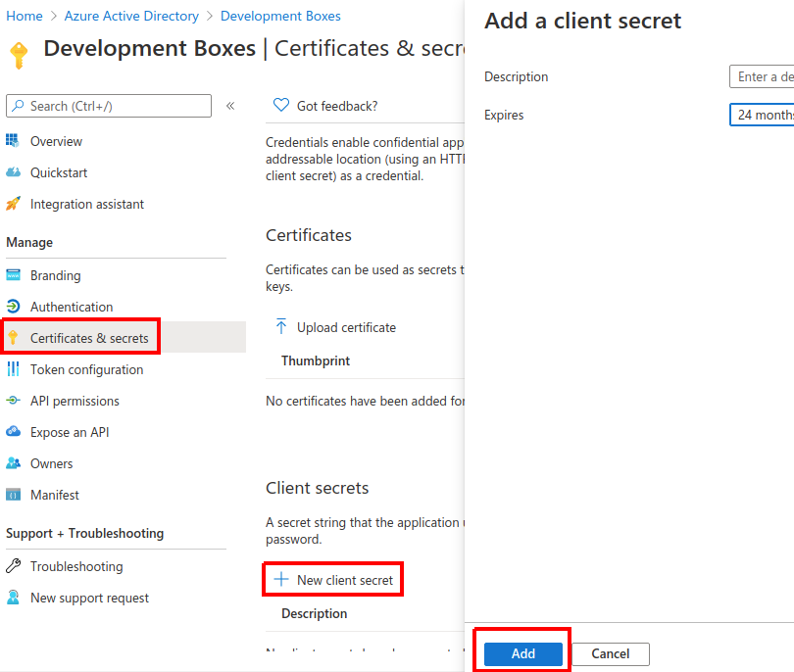The height and width of the screenshot is (672, 794).
Task: Click the API permissions icon
Action: (13, 401)
